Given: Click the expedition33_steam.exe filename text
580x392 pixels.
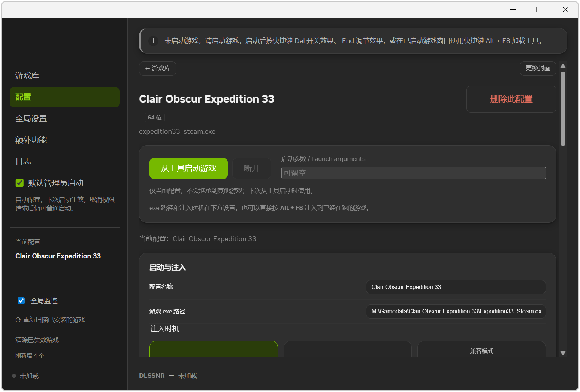Looking at the screenshot, I should (x=177, y=131).
